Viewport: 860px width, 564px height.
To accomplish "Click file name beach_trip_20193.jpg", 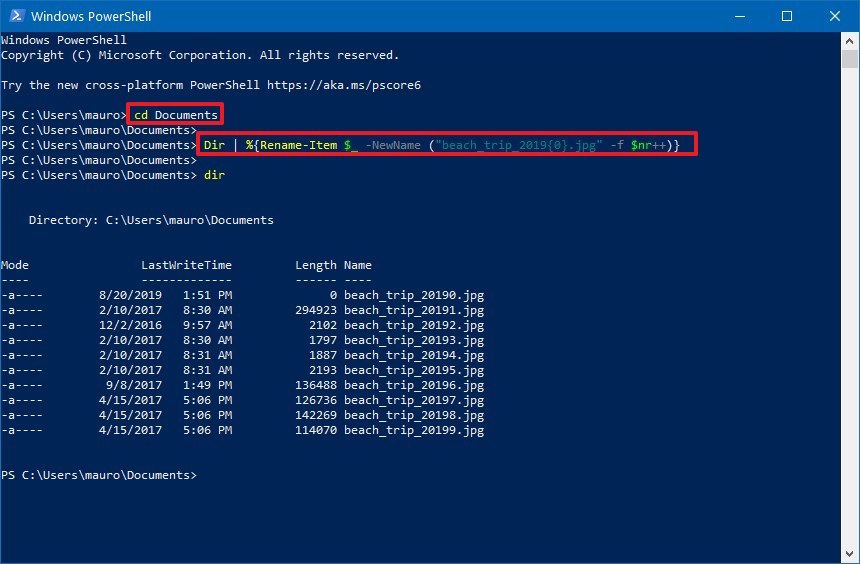I will [414, 340].
